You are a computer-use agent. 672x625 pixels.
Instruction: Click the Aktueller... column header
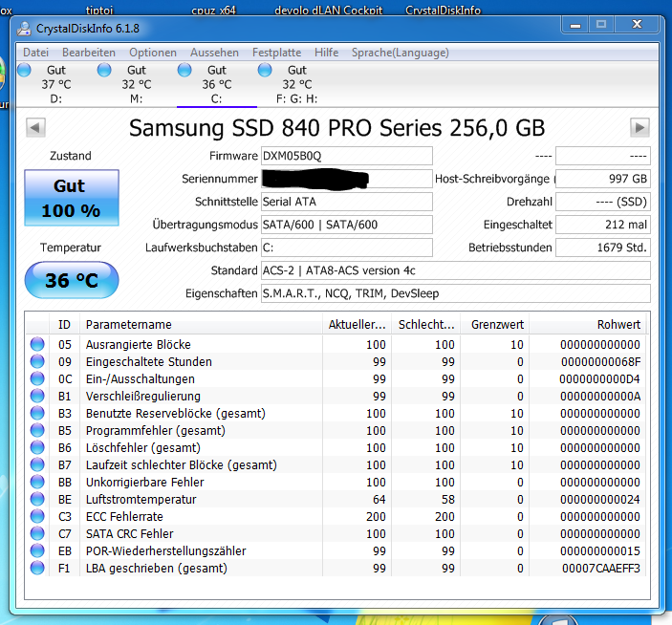pyautogui.click(x=357, y=325)
